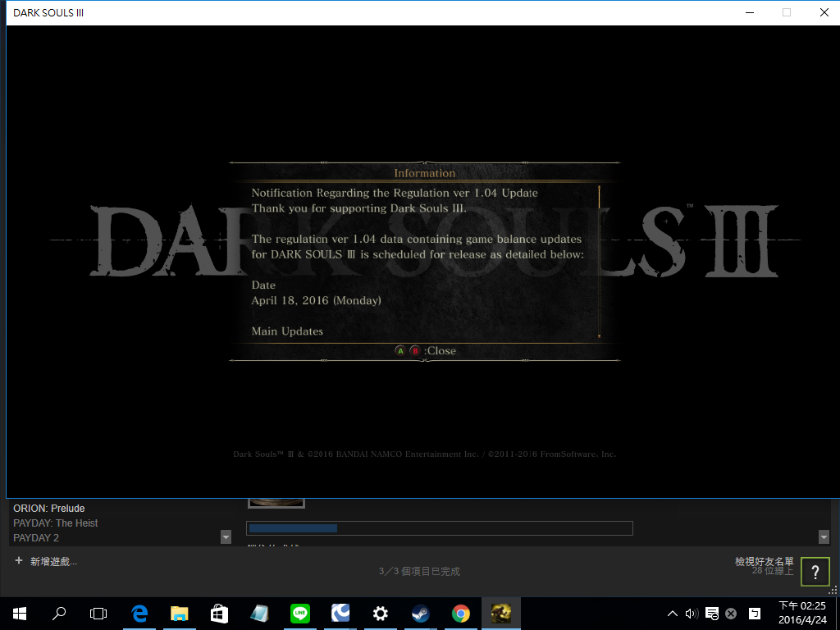Launch Microsoft Edge from taskbar
The image size is (840, 630).
(139, 614)
